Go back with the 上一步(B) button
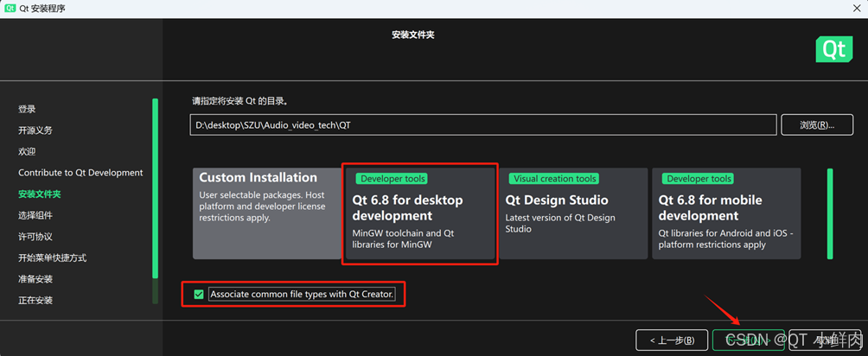Image resolution: width=868 pixels, height=356 pixels. pyautogui.click(x=672, y=340)
